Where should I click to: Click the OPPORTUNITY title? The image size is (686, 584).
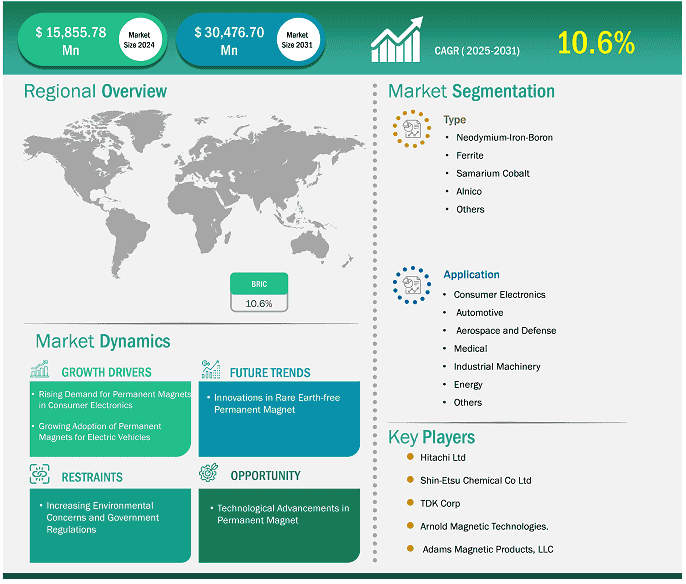(266, 476)
